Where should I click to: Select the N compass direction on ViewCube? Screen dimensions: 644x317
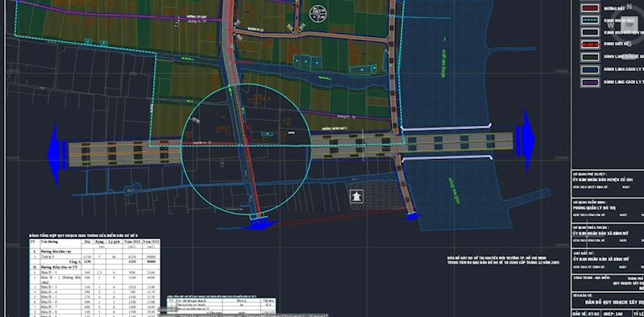click(x=629, y=6)
